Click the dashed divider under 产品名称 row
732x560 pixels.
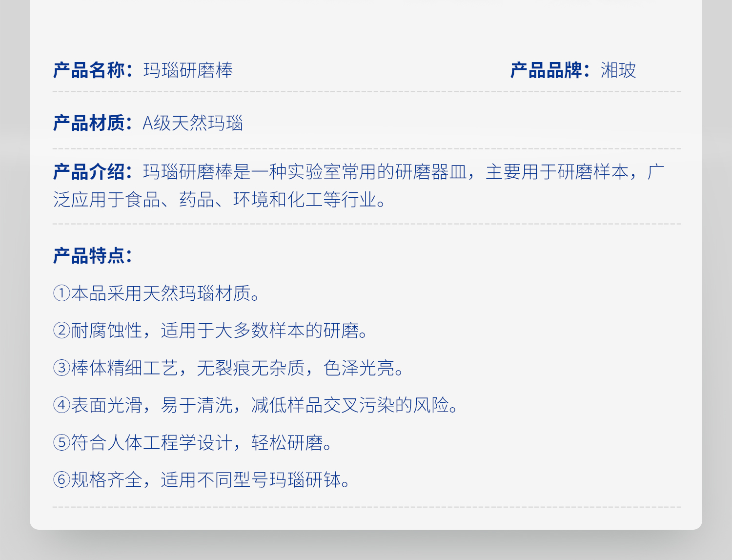(366, 90)
